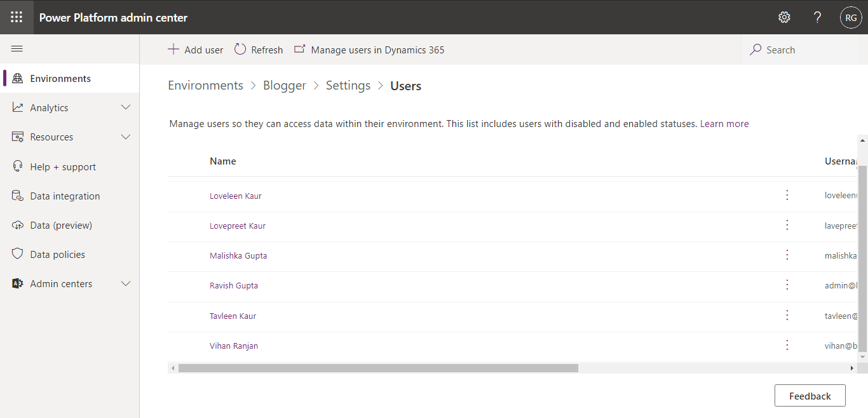The image size is (868, 418).
Task: Open more options for Ravish Gupta
Action: click(x=787, y=285)
